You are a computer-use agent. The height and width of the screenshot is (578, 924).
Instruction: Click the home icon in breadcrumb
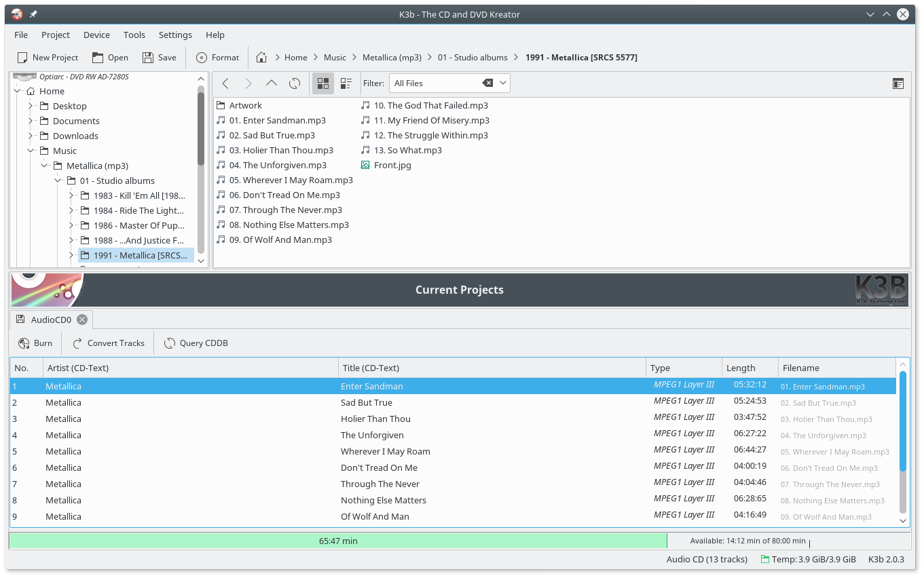click(261, 58)
